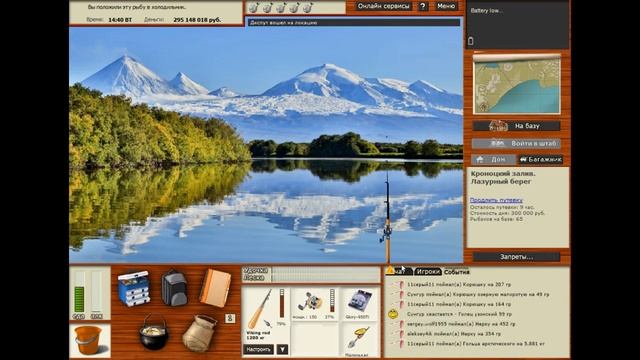Expand the arrow dropdown beside Настроить
The image size is (640, 360).
pyautogui.click(x=282, y=349)
